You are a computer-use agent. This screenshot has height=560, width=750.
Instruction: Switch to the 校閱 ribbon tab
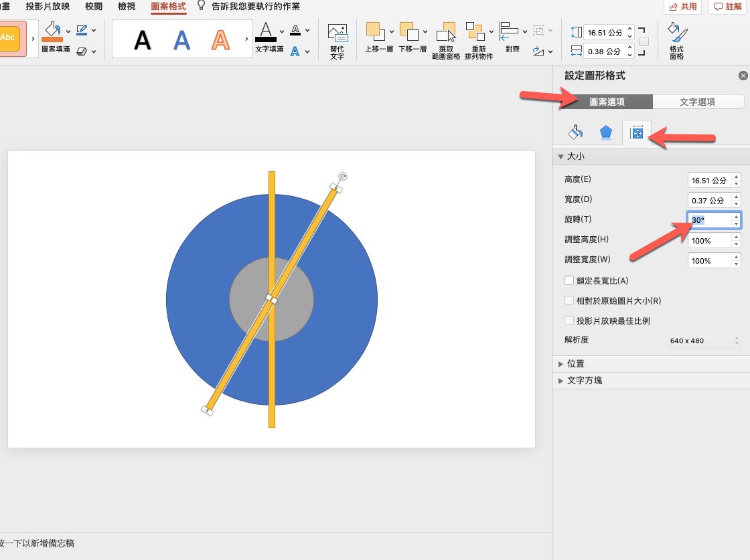coord(94,7)
